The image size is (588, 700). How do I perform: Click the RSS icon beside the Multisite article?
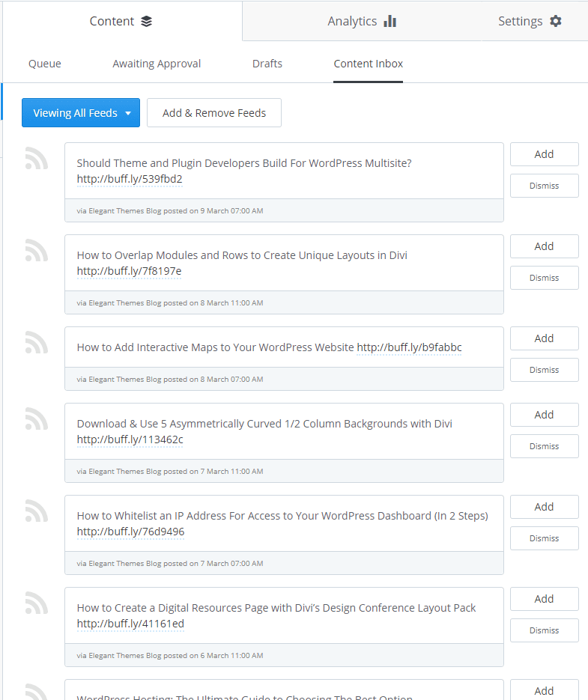click(36, 159)
